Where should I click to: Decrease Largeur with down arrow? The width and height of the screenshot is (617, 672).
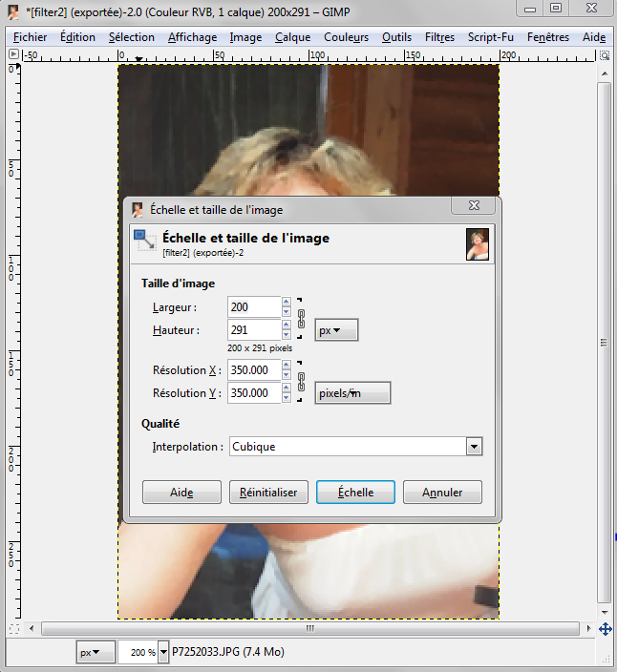point(287,312)
